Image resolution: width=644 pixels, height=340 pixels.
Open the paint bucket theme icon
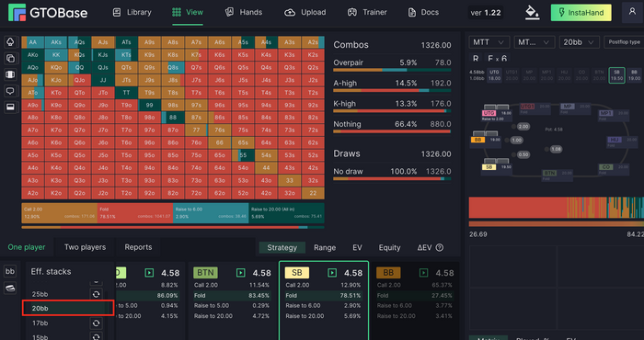click(x=533, y=13)
